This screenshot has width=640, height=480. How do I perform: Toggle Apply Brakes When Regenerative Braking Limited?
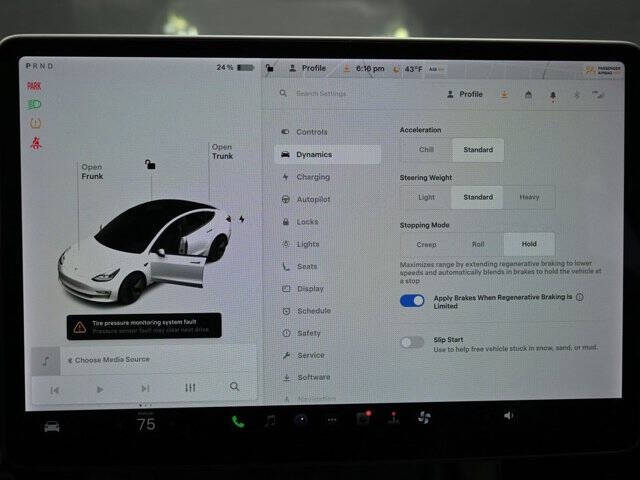click(x=412, y=301)
